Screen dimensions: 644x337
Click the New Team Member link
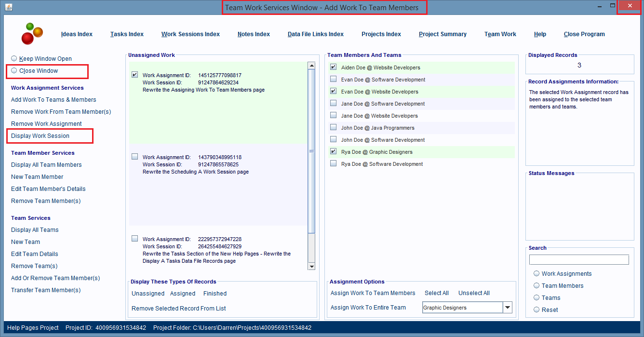[x=37, y=176]
